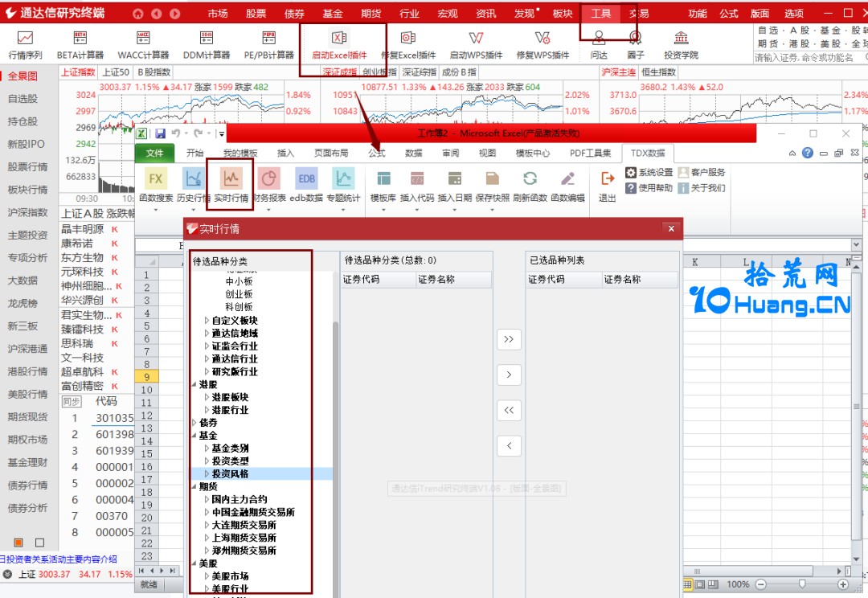
Task: Click the zoom-out minus button in Excel
Action: (x=761, y=584)
